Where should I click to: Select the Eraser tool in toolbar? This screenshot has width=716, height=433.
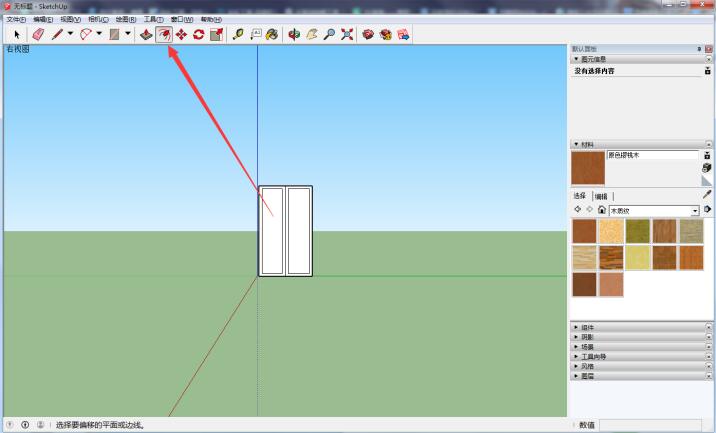point(38,34)
